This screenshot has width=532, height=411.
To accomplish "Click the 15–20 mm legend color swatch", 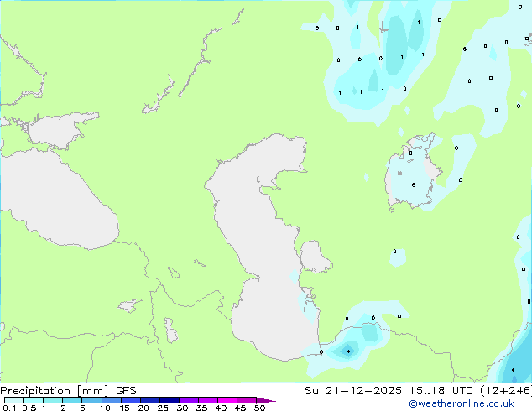I will click(x=131, y=400).
